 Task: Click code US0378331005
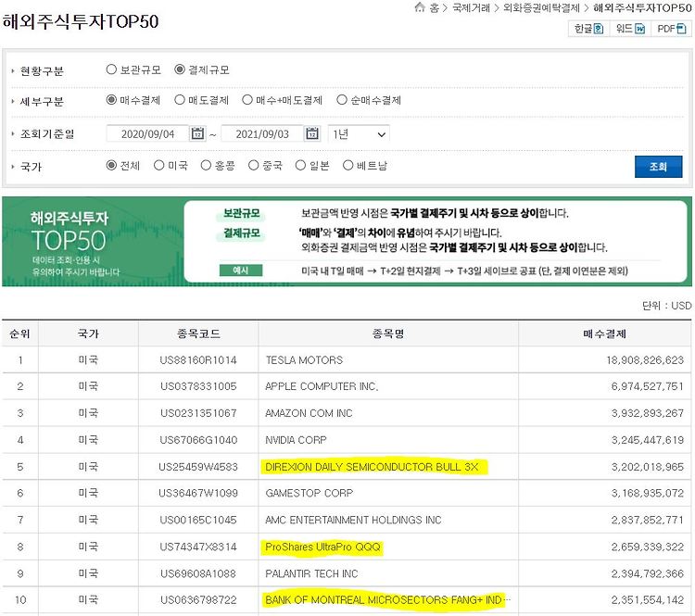pos(198,386)
